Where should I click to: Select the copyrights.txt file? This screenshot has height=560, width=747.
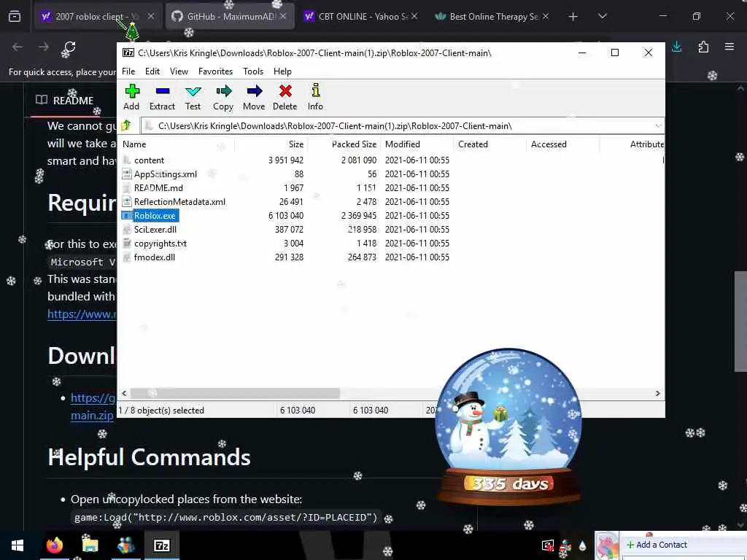point(160,244)
